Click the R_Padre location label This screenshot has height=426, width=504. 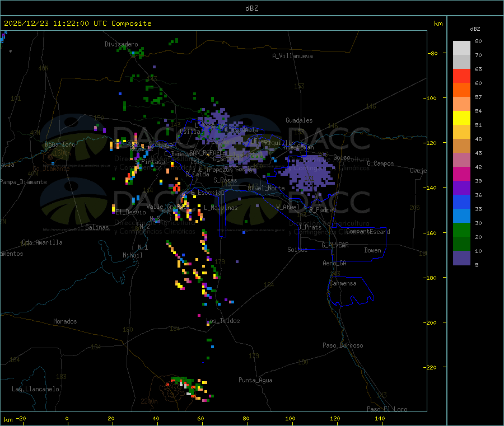[x=321, y=210]
